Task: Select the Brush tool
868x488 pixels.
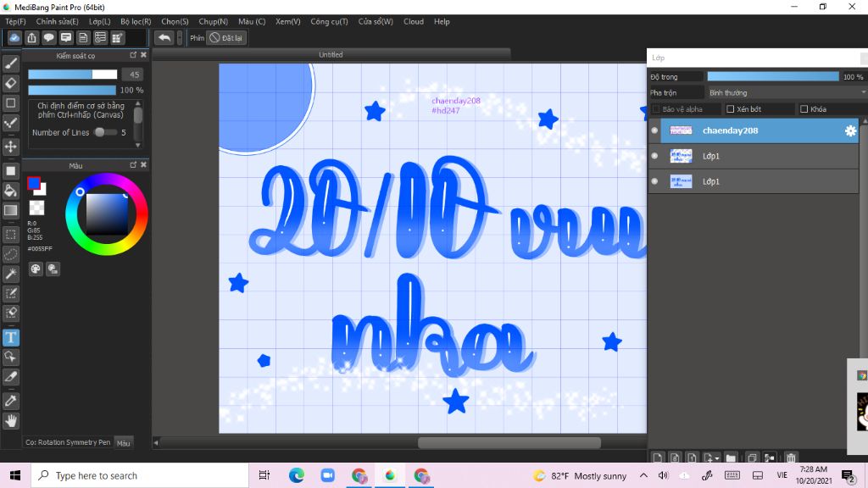Action: coord(10,64)
